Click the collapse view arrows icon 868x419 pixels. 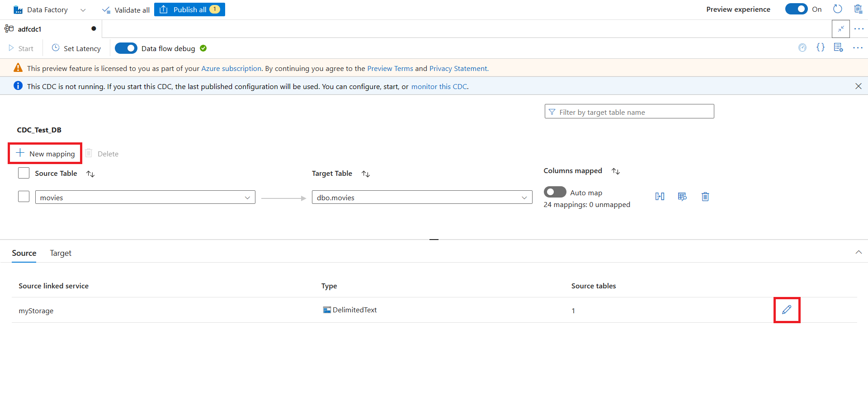(x=840, y=29)
